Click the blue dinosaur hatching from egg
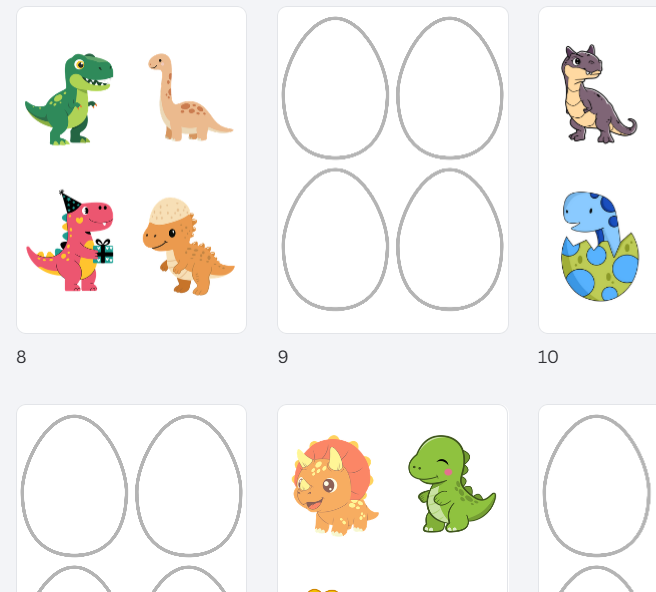656x592 pixels. coord(600,246)
